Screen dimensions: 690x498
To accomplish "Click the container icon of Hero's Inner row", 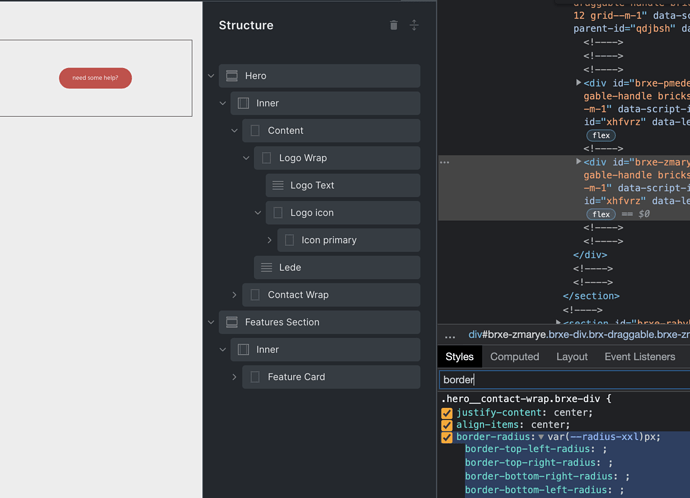I will [x=243, y=103].
